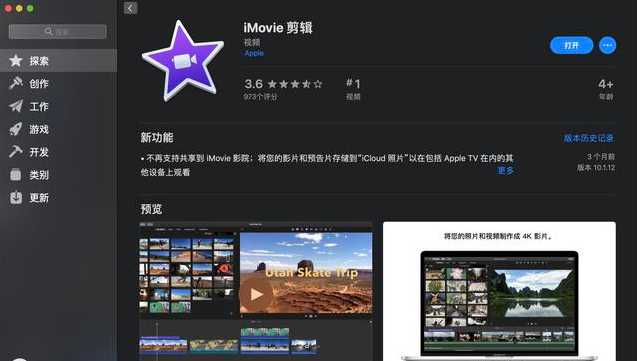Click the green fullscreen window button
637x361 pixels.
30,8
